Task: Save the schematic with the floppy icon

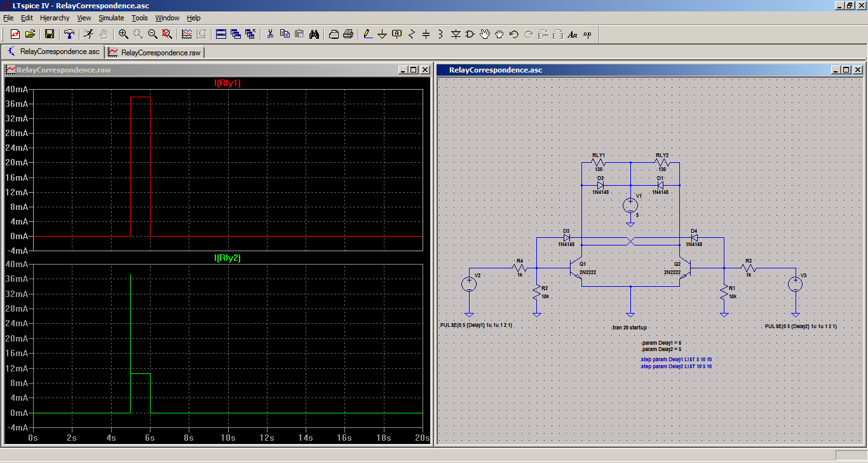Action: click(x=50, y=34)
